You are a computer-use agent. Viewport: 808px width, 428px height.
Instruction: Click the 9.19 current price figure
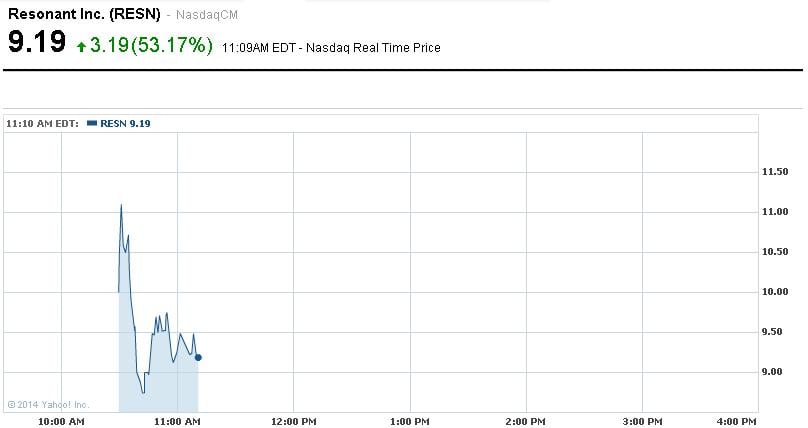[37, 43]
